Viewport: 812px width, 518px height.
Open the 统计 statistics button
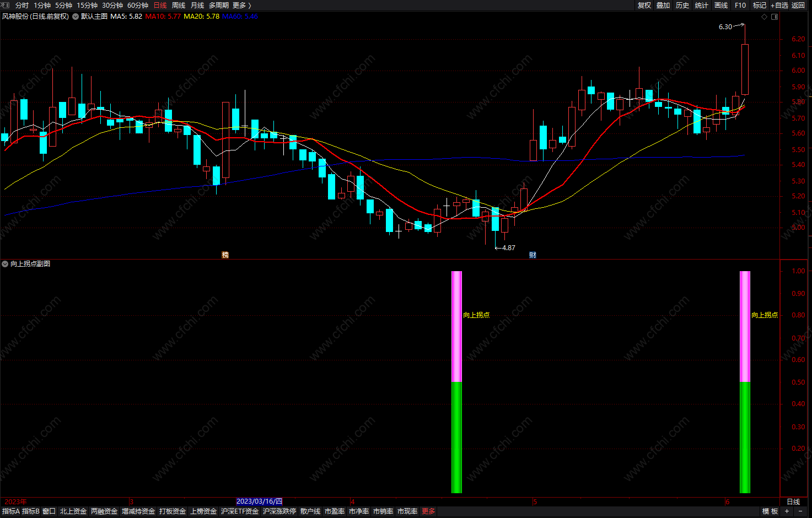click(x=702, y=5)
